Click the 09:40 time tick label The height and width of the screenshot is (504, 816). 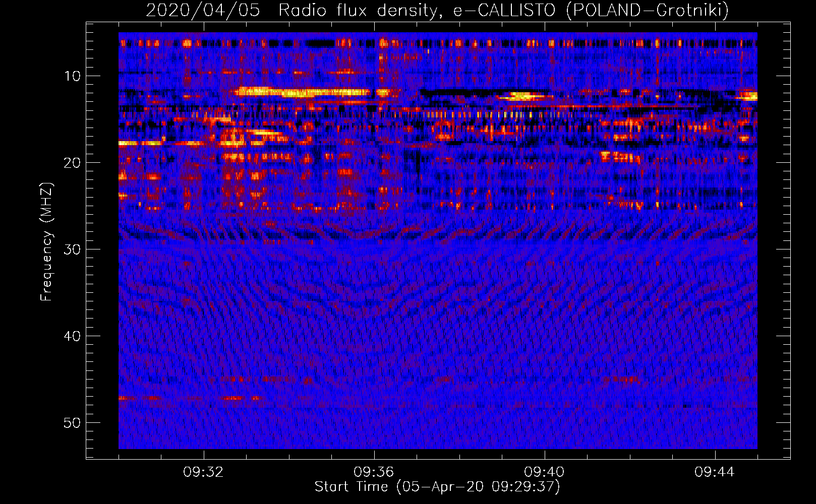pyautogui.click(x=545, y=472)
